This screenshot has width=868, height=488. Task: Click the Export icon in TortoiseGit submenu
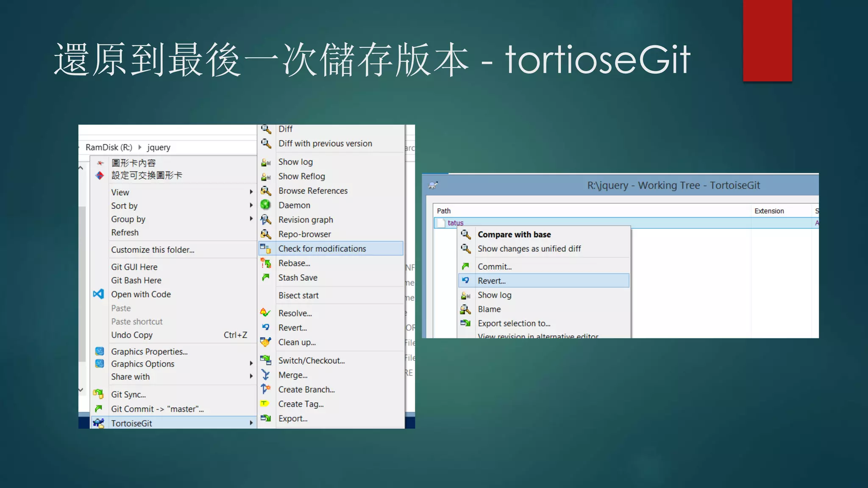point(266,419)
